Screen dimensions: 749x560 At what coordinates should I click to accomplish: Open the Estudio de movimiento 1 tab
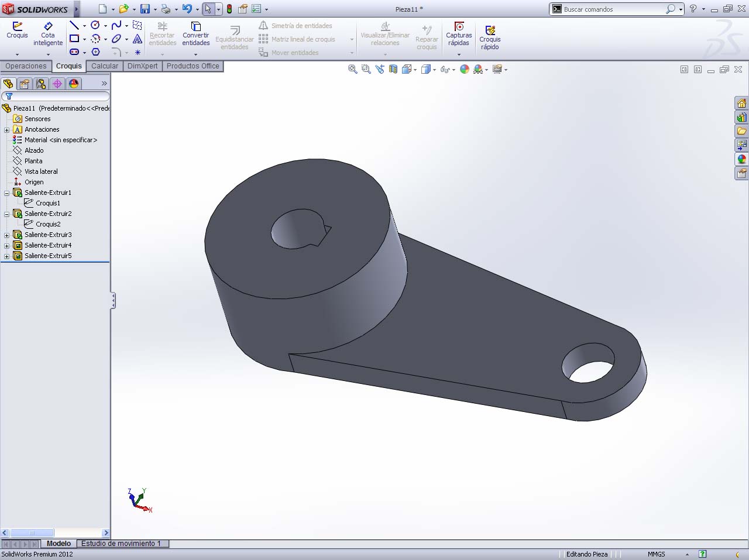[121, 544]
